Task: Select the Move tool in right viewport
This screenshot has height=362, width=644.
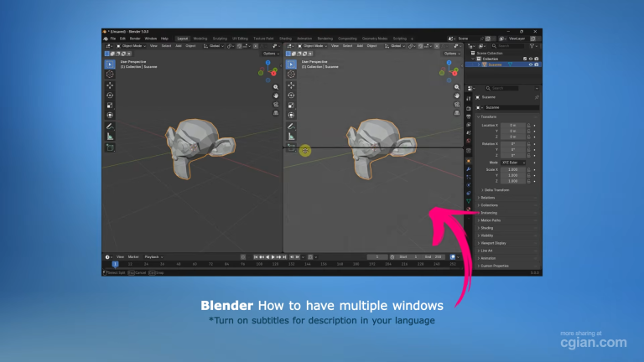Action: 291,85
